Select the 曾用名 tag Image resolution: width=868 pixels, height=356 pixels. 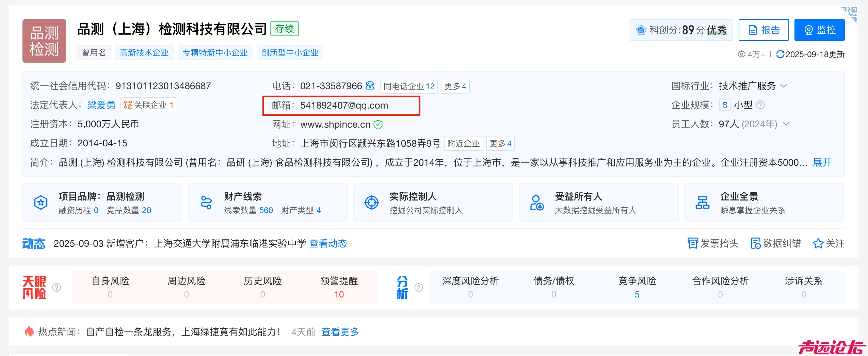pos(94,52)
